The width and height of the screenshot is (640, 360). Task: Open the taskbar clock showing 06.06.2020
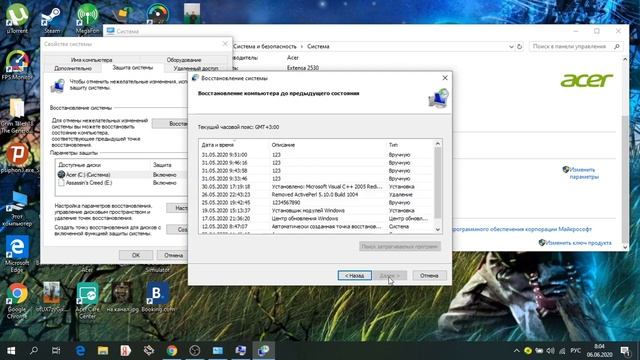coord(599,351)
